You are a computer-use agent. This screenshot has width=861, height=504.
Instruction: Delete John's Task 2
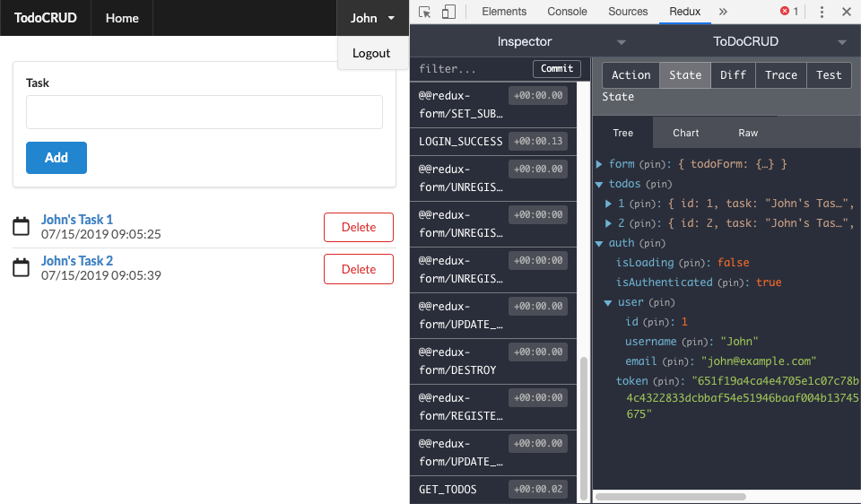359,269
